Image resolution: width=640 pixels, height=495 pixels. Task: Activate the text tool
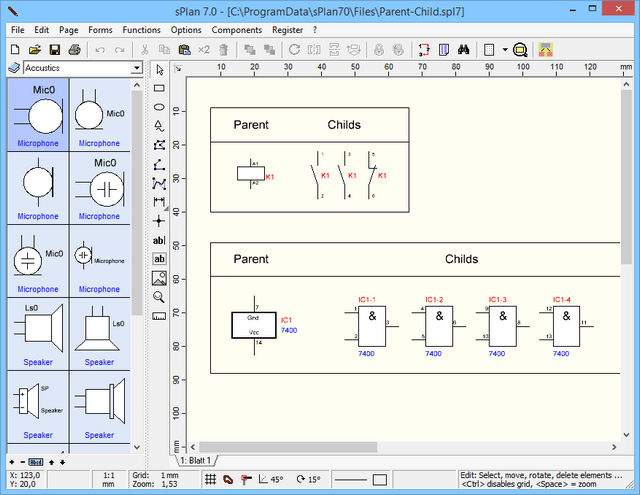(x=159, y=240)
